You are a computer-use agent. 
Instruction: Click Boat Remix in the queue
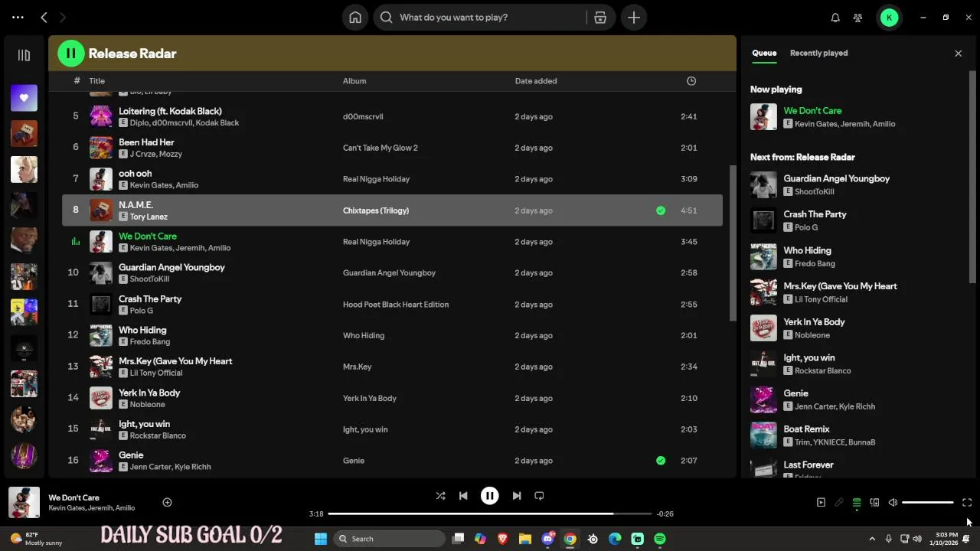pos(806,429)
